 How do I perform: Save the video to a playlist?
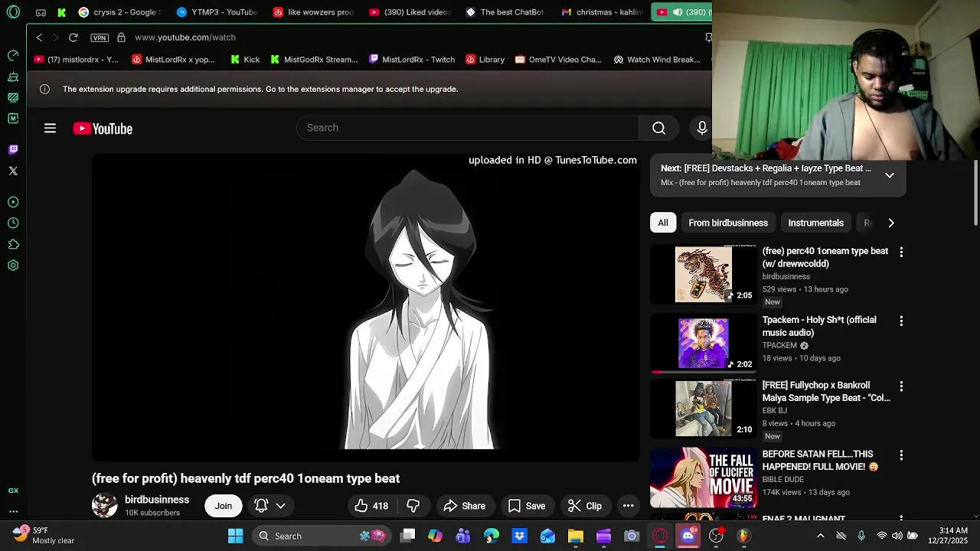pyautogui.click(x=527, y=506)
